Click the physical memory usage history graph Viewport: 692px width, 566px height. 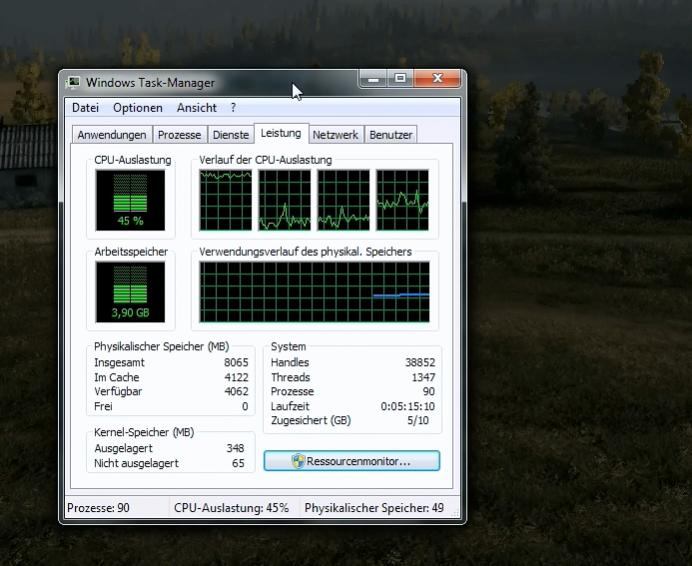pos(314,292)
